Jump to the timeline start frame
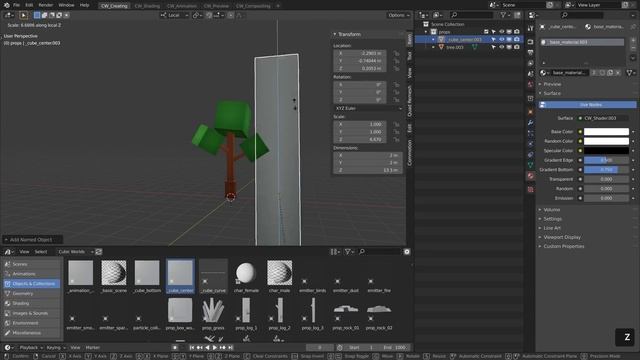This screenshot has height=360, width=640. click(x=191, y=347)
